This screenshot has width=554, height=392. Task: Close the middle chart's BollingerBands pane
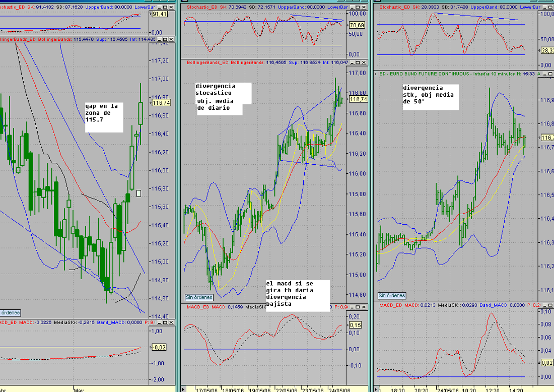(364, 62)
